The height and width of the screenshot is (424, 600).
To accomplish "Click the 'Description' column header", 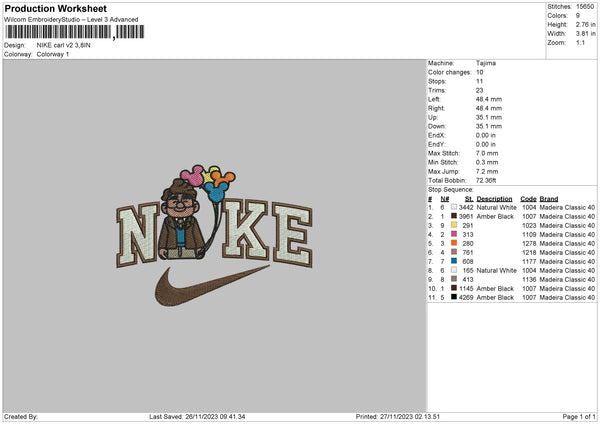I will pos(494,199).
